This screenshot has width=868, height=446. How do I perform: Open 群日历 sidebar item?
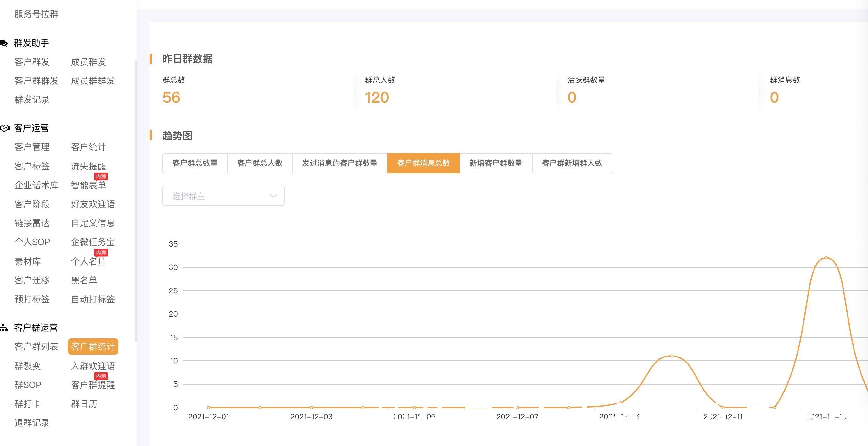pos(84,403)
